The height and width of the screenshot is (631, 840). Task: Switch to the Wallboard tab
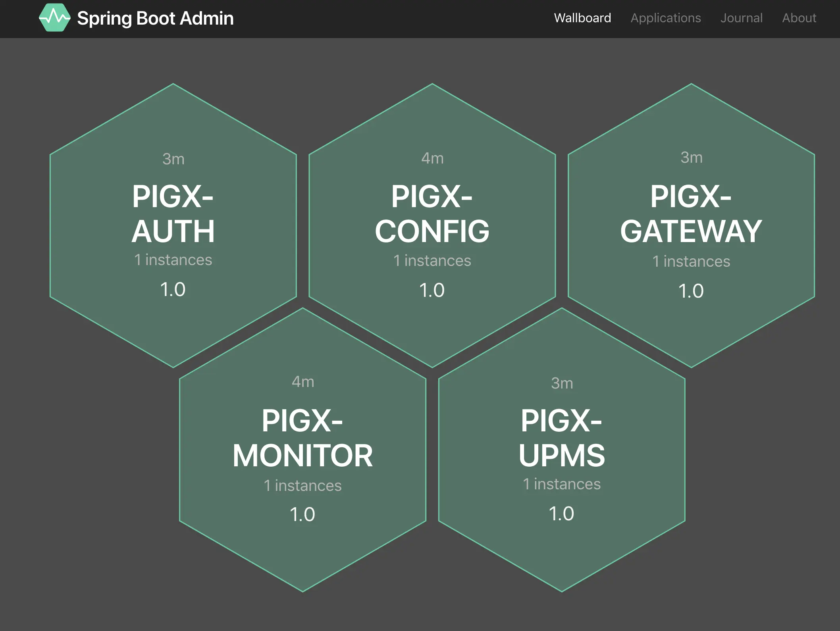pyautogui.click(x=582, y=18)
